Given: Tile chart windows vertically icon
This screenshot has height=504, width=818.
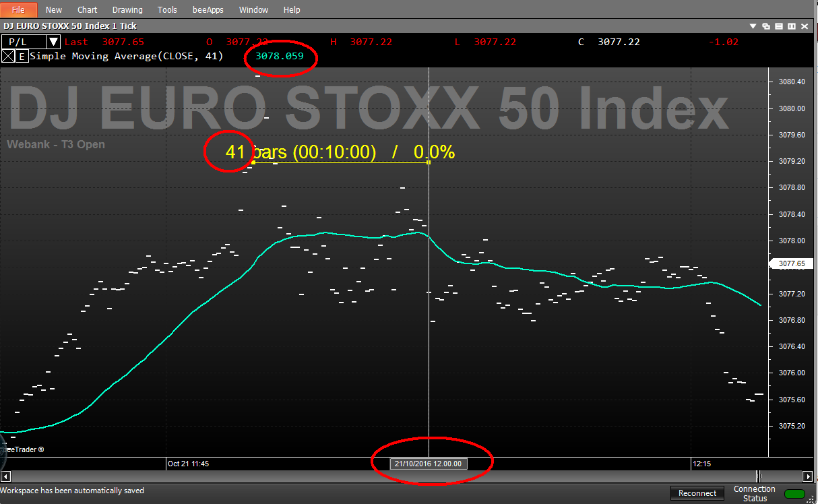Looking at the screenshot, I should point(792,26).
